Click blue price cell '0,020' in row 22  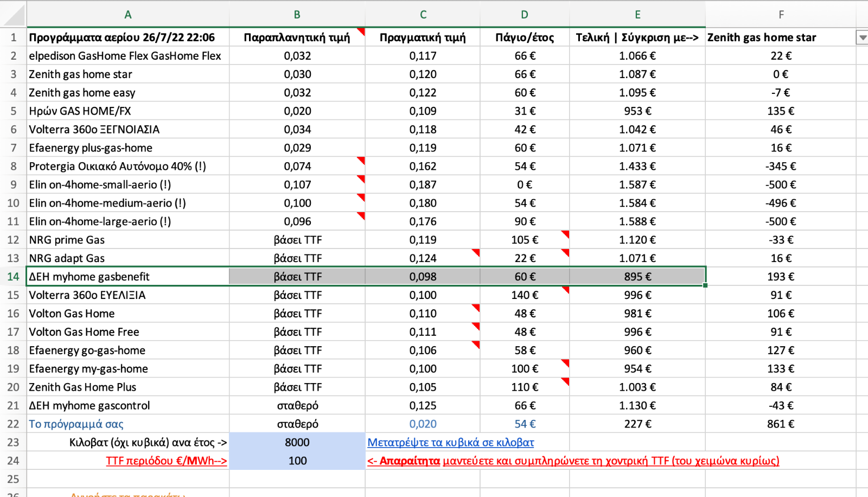423,424
